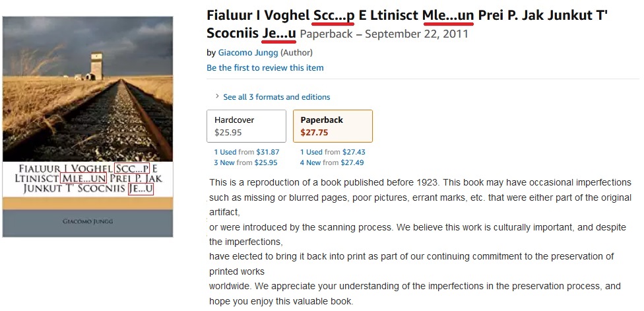Click boxed Je...U on the book cover
The height and width of the screenshot is (311, 644).
click(141, 189)
